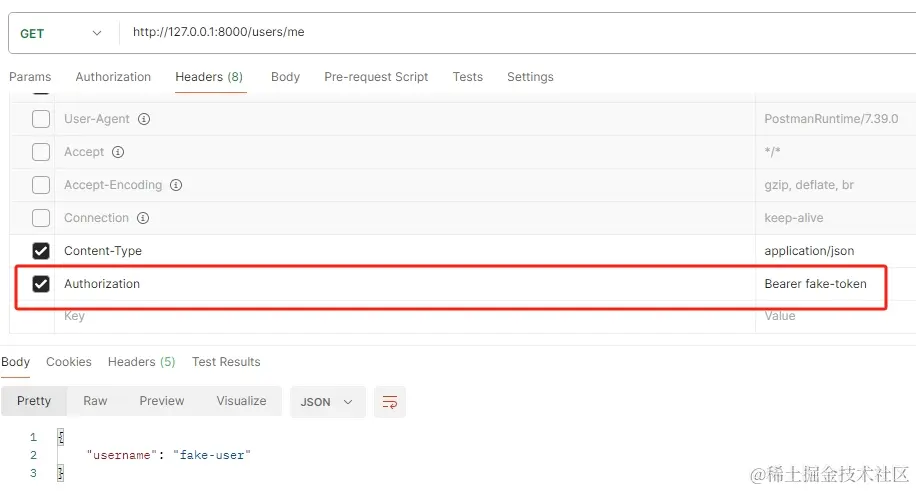
Task: Uncheck the Authorization header checkbox
Action: 41,284
